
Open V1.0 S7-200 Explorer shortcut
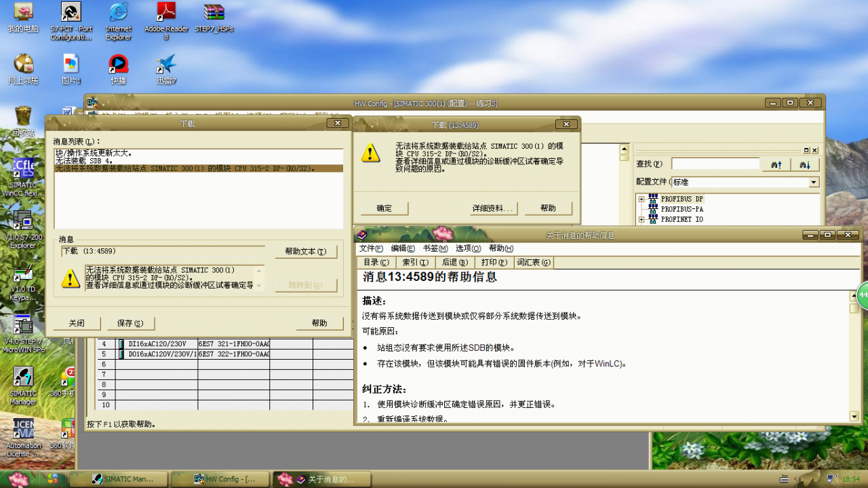pos(23,229)
